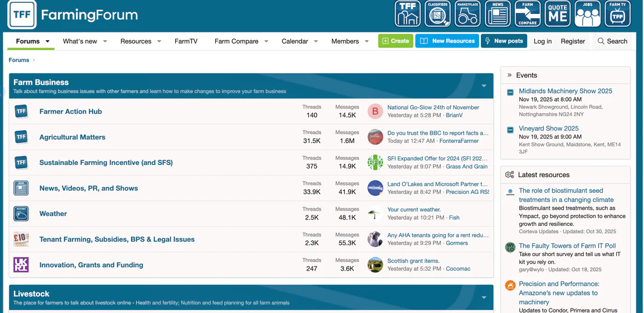Open National Go-Slow 24th of November thread
This screenshot has width=644, height=313.
[x=433, y=107]
